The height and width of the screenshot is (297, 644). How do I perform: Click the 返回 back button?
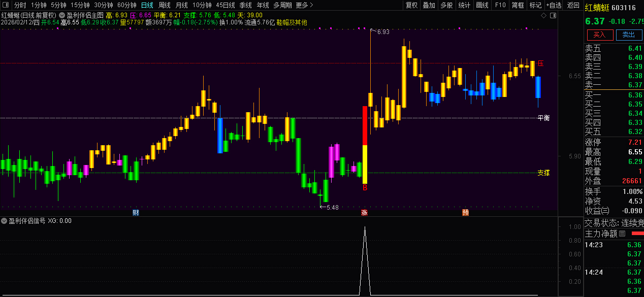pos(573,5)
